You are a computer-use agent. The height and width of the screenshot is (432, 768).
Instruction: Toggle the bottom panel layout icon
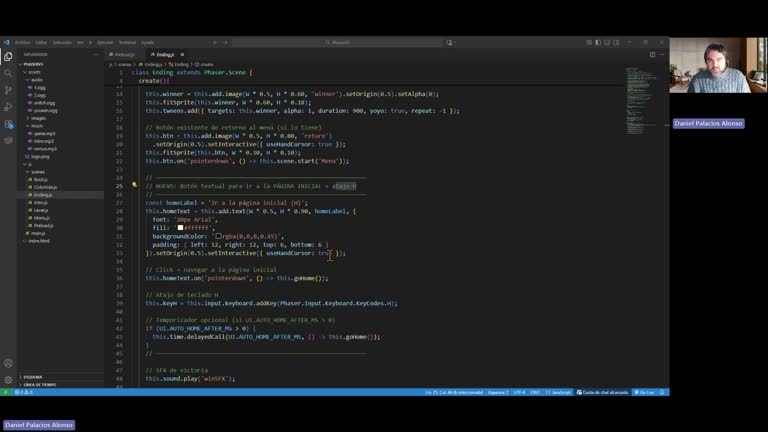[607, 43]
